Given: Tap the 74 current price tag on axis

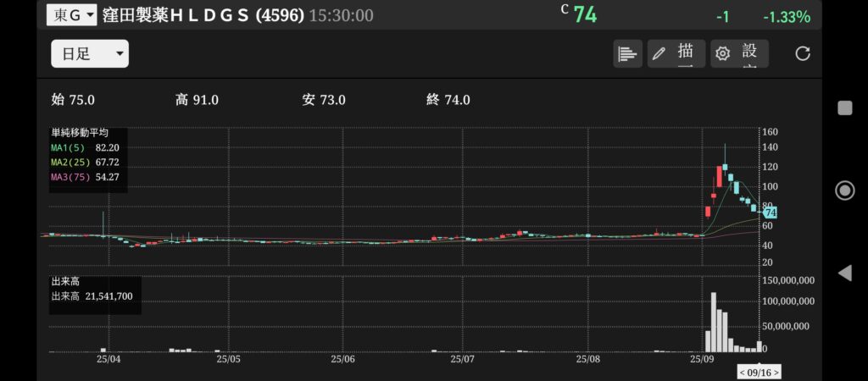Looking at the screenshot, I should tap(770, 213).
